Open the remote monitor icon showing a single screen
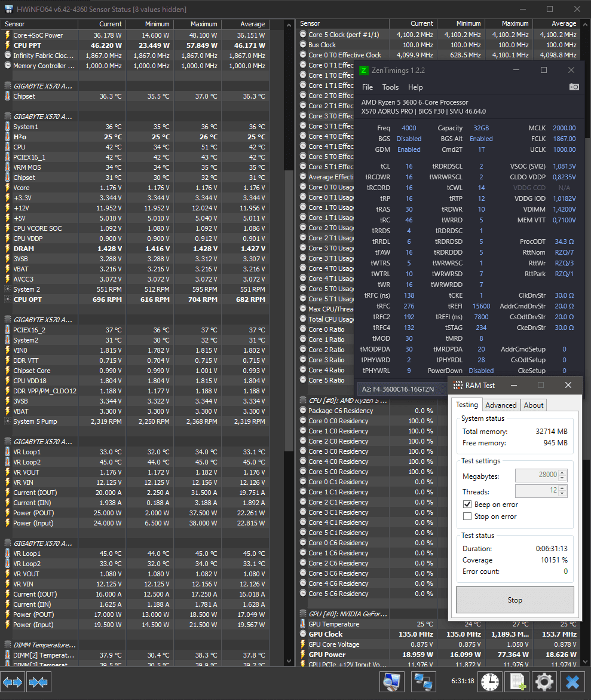This screenshot has width=591, height=700. tap(392, 681)
